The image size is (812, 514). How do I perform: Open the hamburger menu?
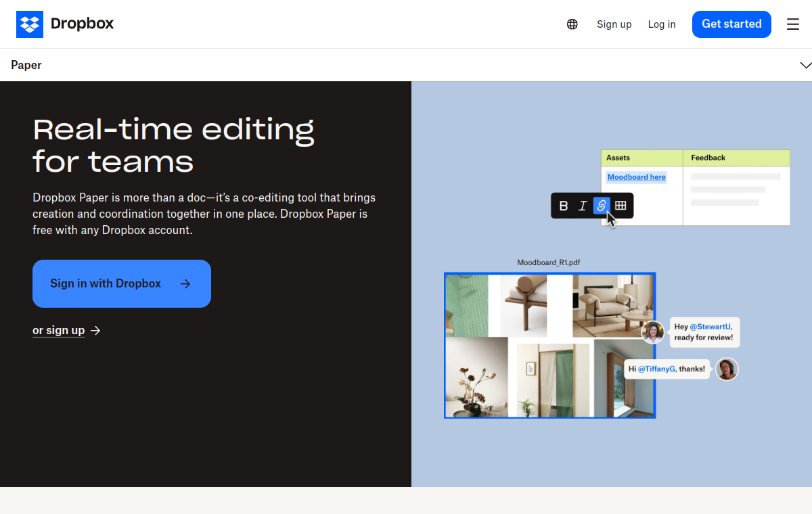793,24
